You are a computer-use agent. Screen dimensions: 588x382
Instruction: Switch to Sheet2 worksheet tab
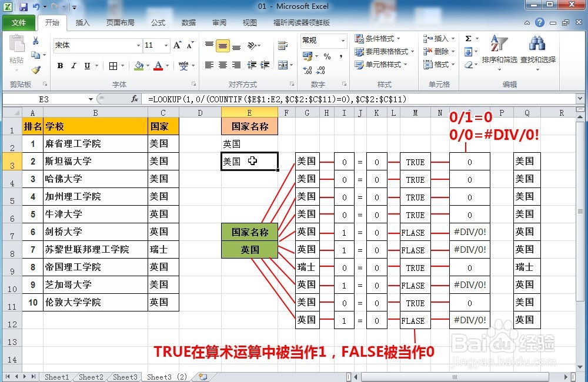pos(91,377)
